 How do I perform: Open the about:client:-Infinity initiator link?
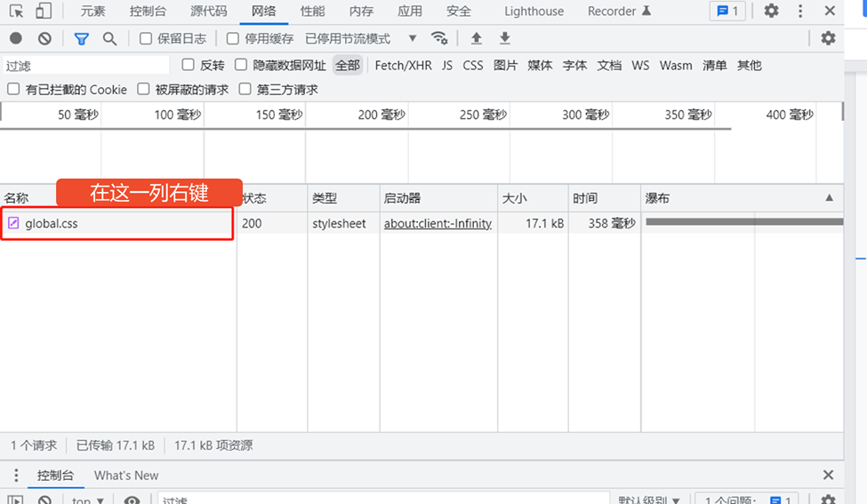coord(438,223)
